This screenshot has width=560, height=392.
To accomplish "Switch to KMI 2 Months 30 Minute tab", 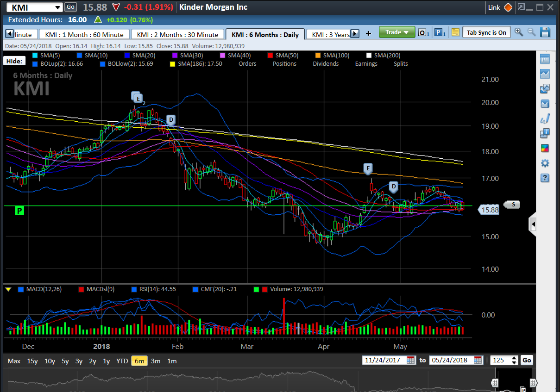I will tap(177, 35).
